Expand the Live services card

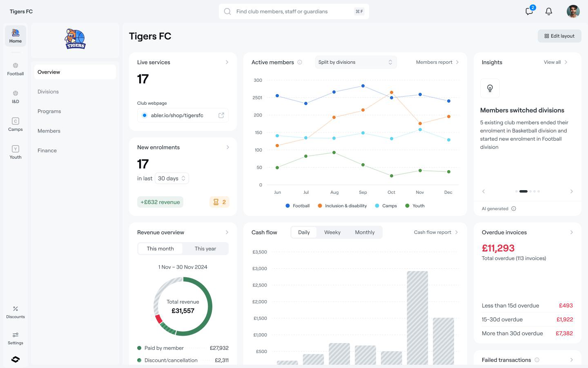[227, 62]
